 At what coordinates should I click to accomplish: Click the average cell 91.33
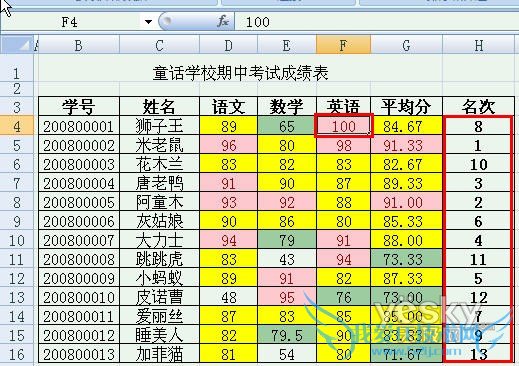(406, 145)
